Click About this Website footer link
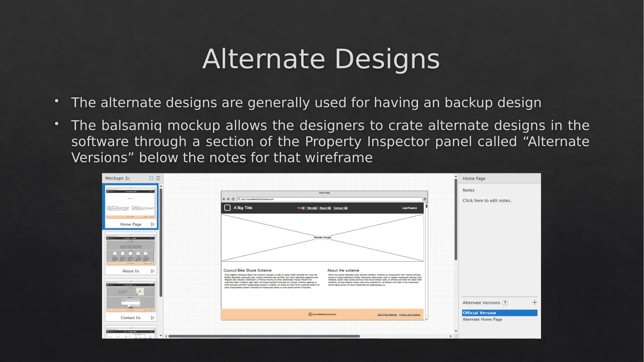Viewport: 644px width, 362px height. click(387, 315)
